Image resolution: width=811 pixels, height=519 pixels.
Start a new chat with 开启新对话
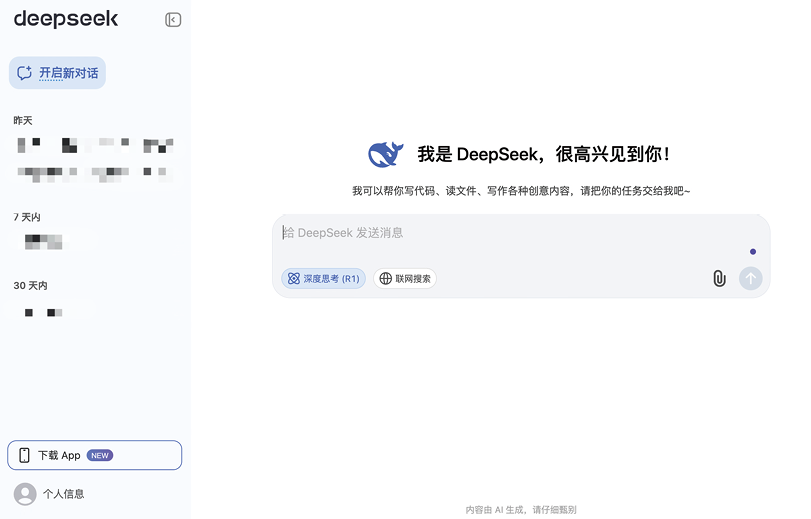click(57, 73)
